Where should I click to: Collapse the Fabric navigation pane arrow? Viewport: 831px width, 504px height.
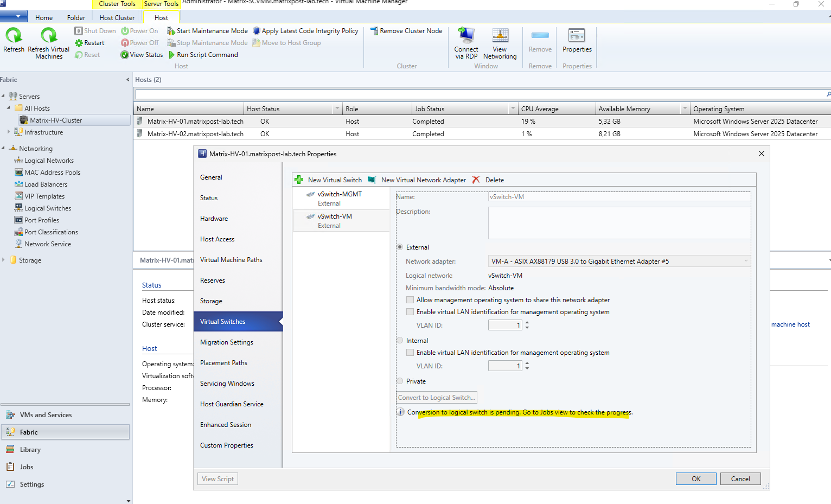point(128,80)
